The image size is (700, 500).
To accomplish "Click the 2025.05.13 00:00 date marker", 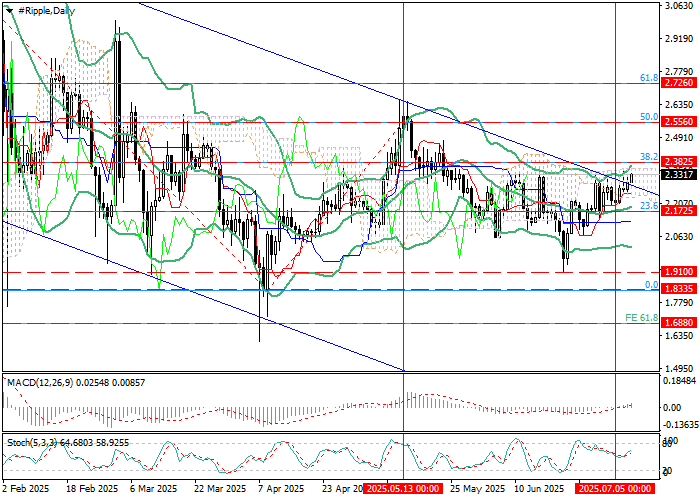I will point(404,488).
